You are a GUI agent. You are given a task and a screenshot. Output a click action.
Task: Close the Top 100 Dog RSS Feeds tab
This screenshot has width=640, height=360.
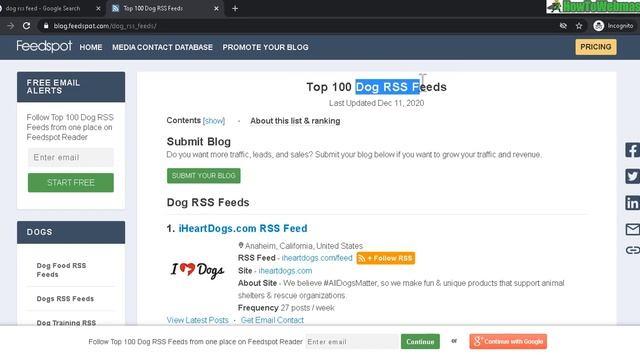(216, 8)
